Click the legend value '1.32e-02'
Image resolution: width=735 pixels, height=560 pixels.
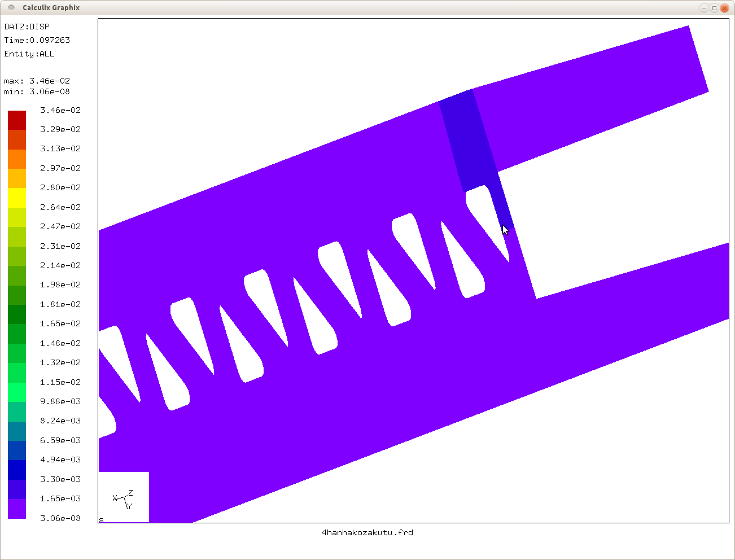pyautogui.click(x=60, y=362)
